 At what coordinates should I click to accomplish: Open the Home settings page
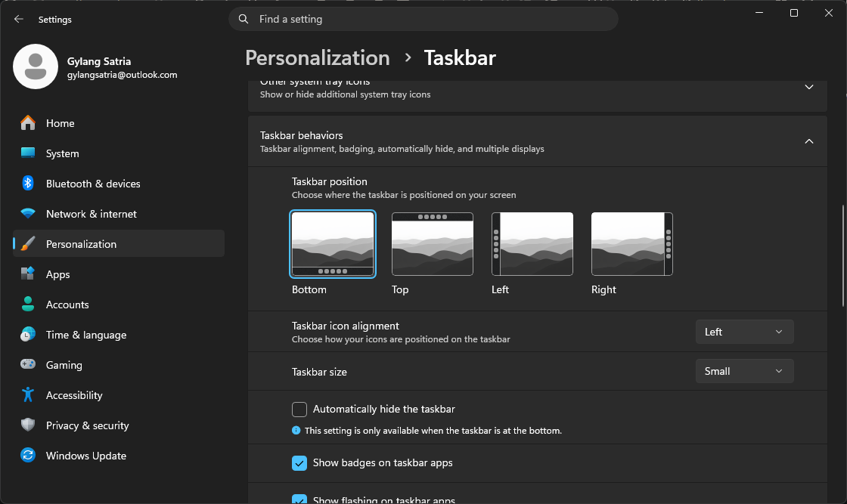(119, 123)
